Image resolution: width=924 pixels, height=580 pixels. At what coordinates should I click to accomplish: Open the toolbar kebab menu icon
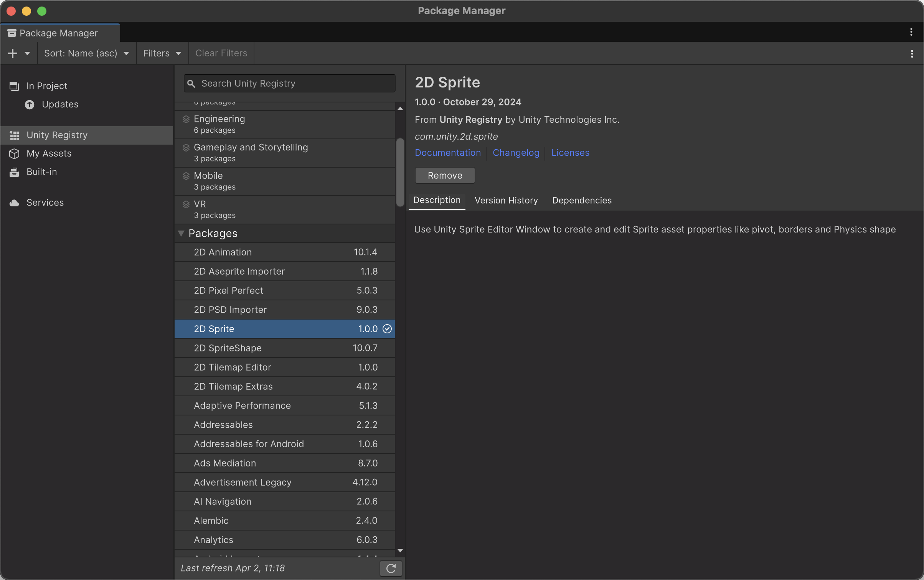[912, 54]
